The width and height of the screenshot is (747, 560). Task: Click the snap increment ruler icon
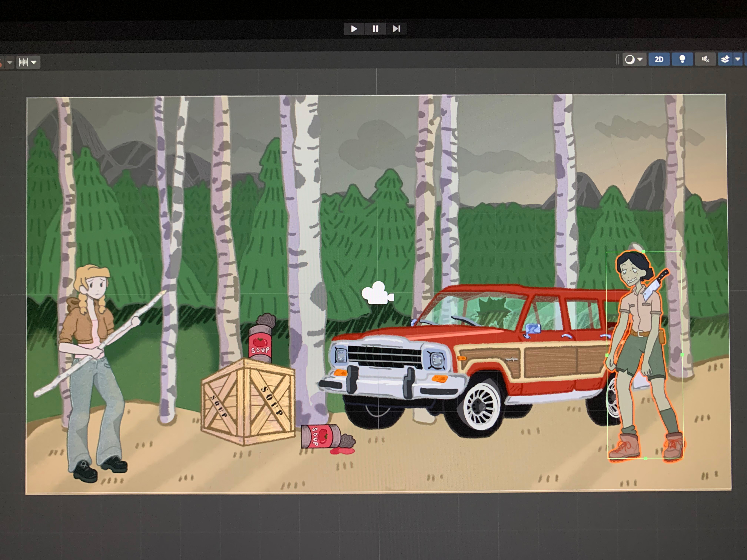click(23, 62)
